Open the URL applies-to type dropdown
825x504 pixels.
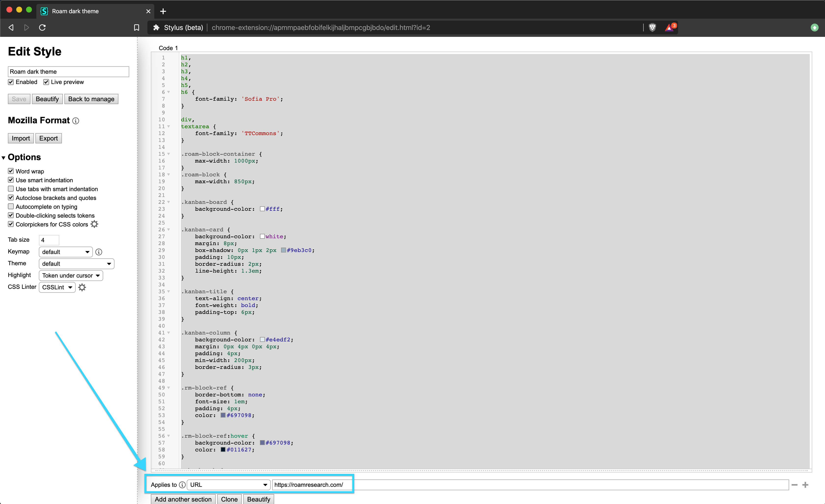(x=228, y=485)
